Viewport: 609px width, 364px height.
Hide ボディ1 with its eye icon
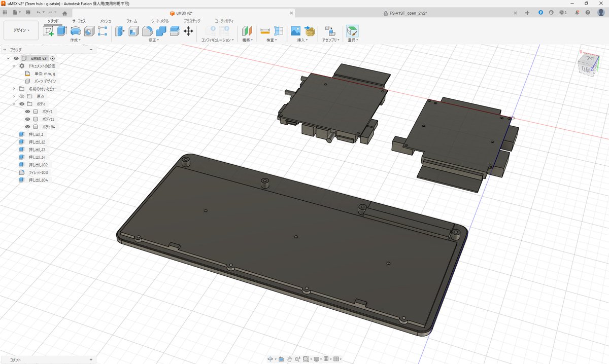pyautogui.click(x=27, y=112)
